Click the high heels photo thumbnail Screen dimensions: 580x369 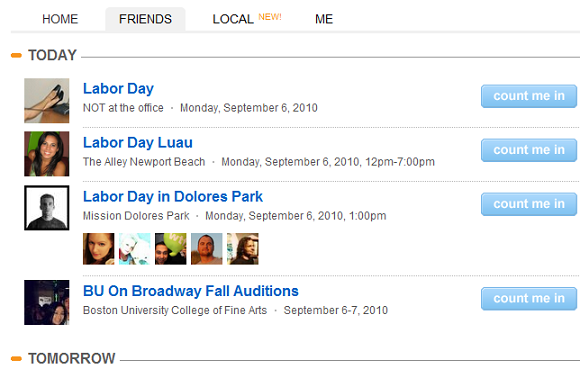tap(47, 101)
